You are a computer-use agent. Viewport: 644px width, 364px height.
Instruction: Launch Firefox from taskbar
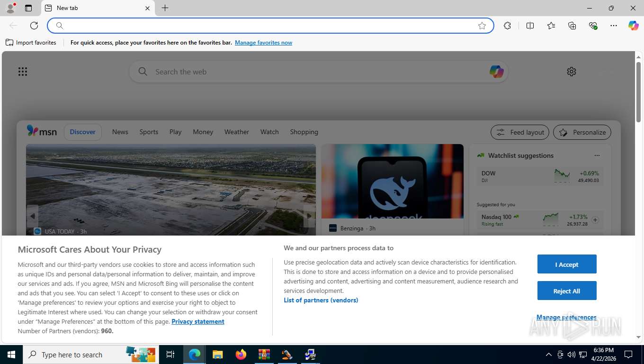pos(241,355)
